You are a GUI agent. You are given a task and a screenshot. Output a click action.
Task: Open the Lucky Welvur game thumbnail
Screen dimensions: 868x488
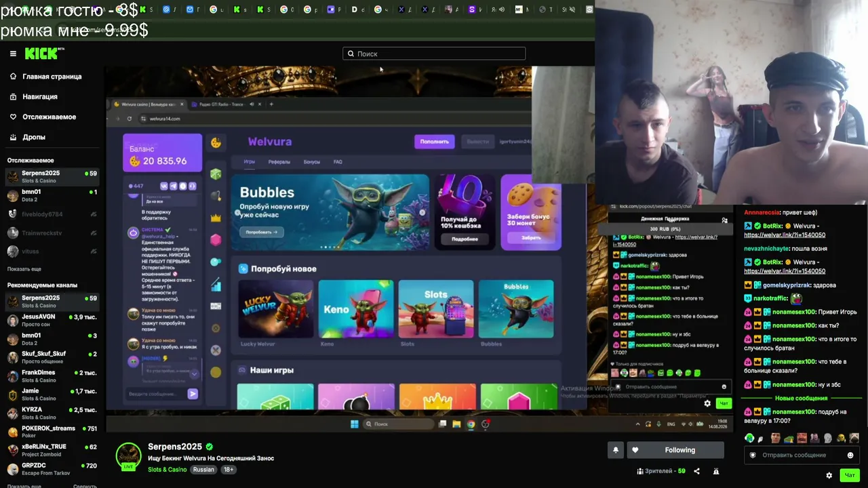(x=275, y=309)
